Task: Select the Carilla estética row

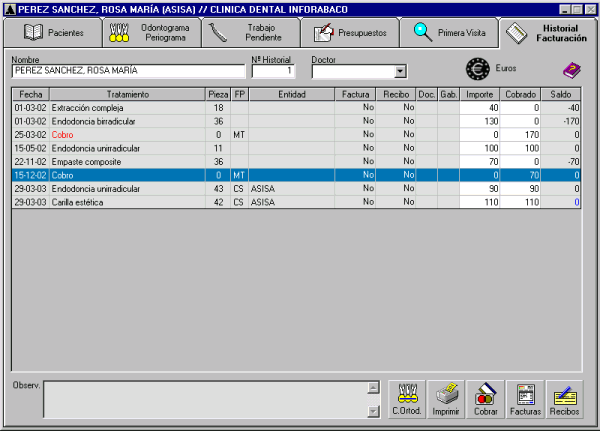Action: tap(296, 202)
